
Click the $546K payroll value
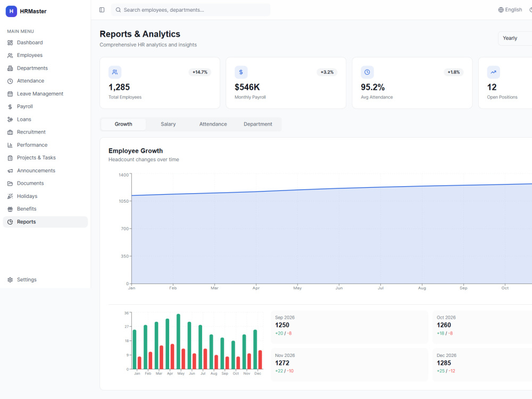tap(247, 87)
